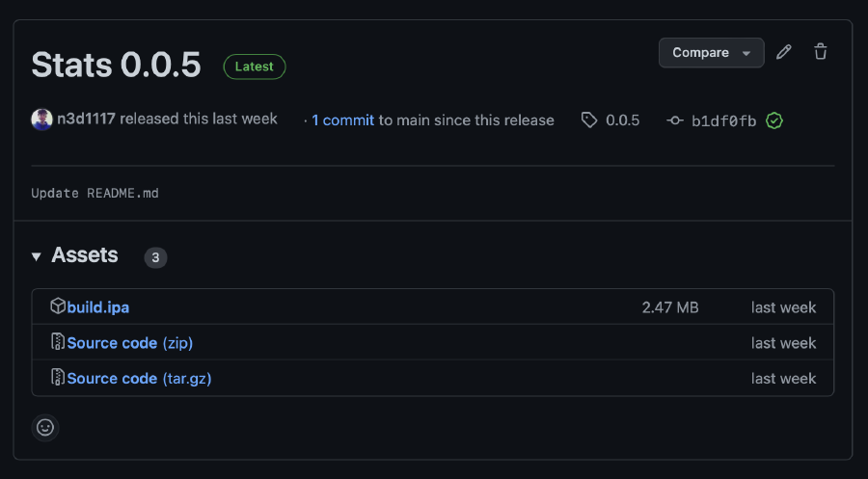Open the n3d1117 user avatar

coord(41,120)
